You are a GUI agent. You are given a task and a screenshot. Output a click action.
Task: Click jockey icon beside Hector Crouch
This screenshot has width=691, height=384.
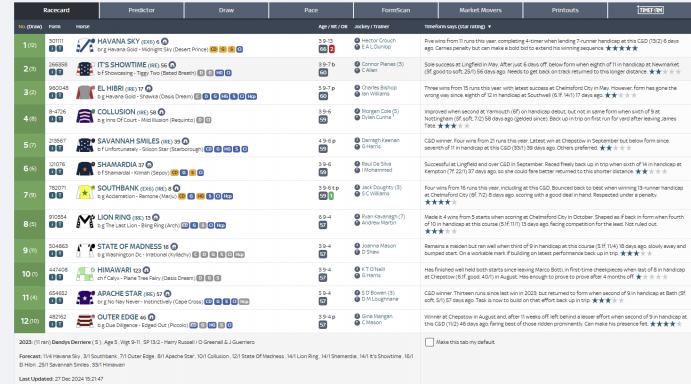coord(357,41)
